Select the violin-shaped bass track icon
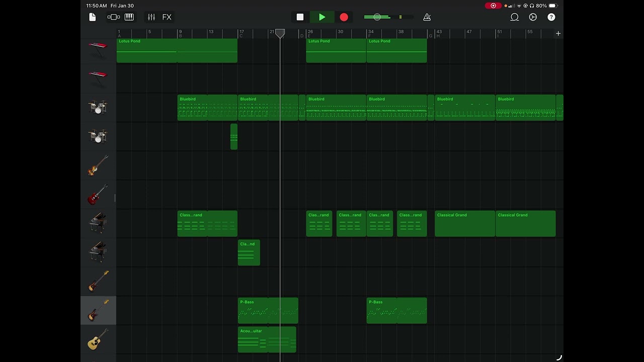Viewport: 644px width, 362px height. (98, 165)
